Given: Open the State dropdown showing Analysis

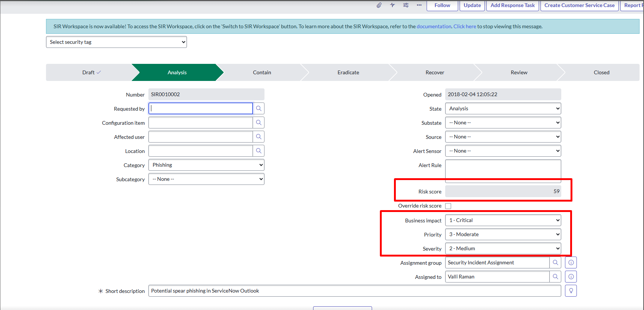Looking at the screenshot, I should click(x=503, y=108).
